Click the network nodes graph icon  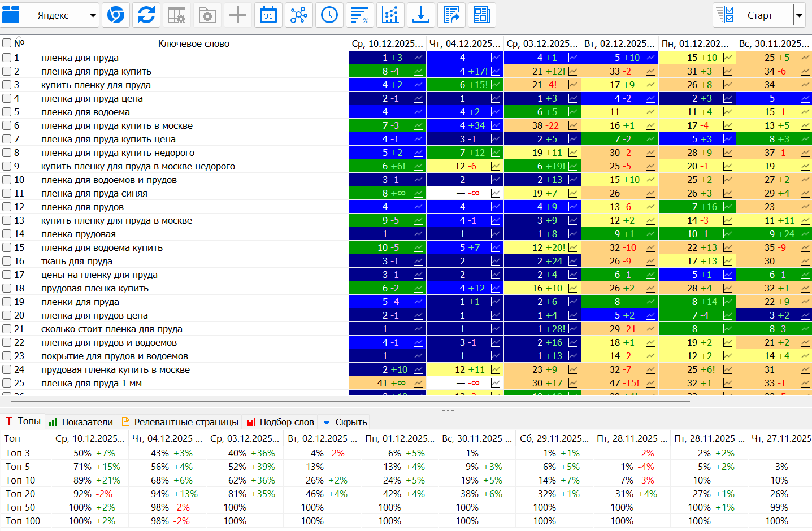coord(299,15)
